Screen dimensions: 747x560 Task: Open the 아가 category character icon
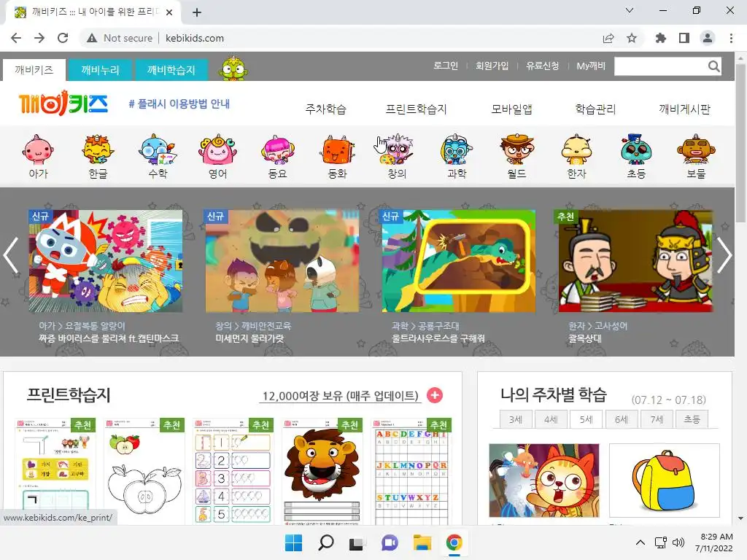[x=38, y=149]
